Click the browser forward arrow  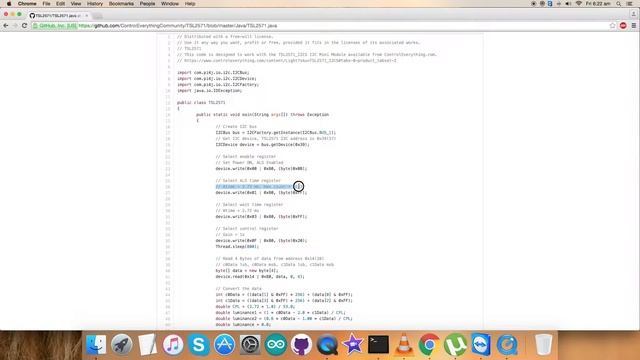point(15,26)
